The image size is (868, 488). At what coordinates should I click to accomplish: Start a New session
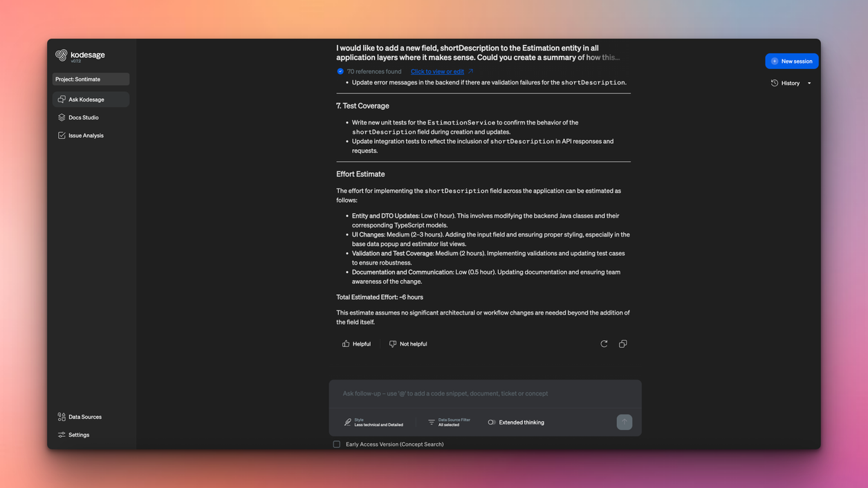tap(791, 62)
